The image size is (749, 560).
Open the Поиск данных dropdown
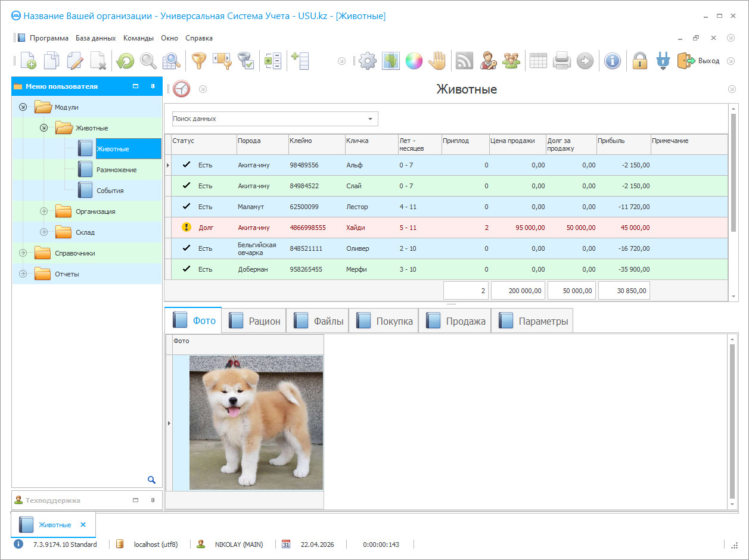tap(370, 119)
